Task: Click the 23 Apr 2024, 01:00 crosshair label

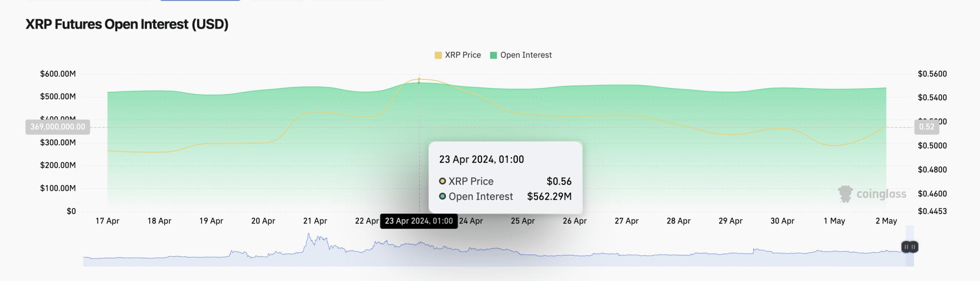Action: pyautogui.click(x=419, y=221)
